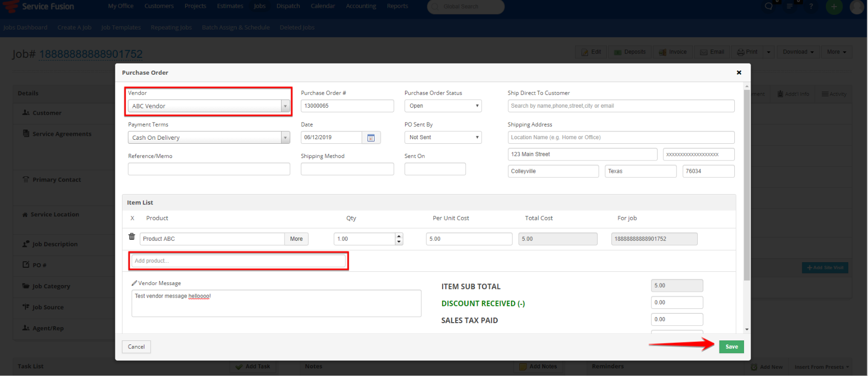The image size is (868, 376).
Task: Click the Invoice toolbar button
Action: click(673, 52)
